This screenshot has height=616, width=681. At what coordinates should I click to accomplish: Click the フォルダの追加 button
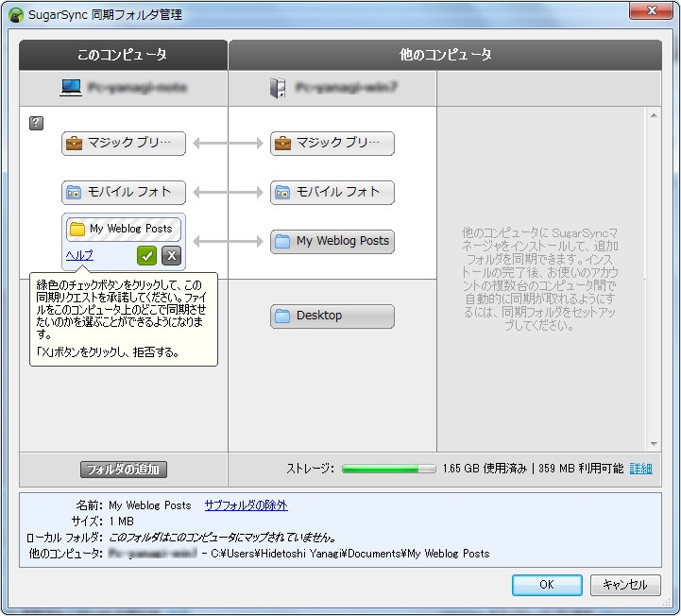coord(124,470)
